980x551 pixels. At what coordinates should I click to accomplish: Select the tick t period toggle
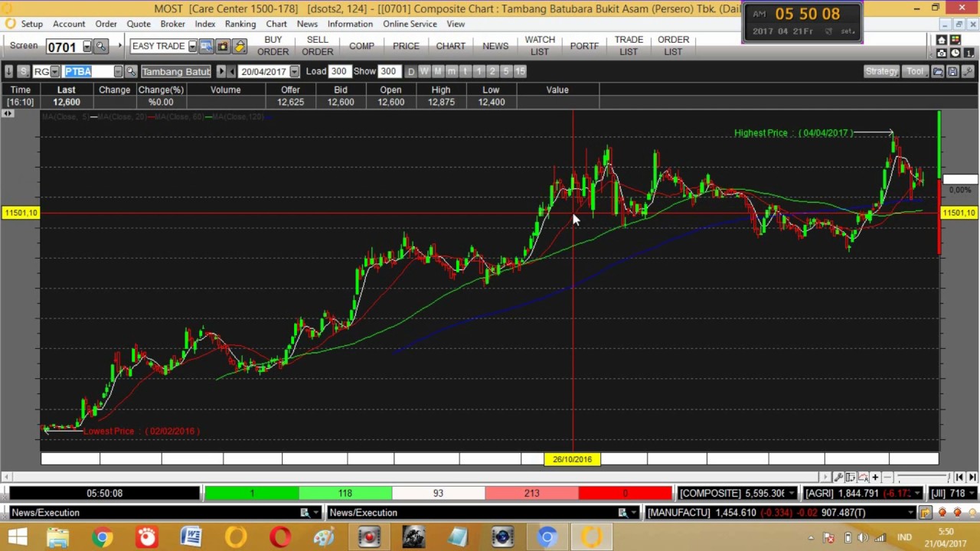coord(465,71)
